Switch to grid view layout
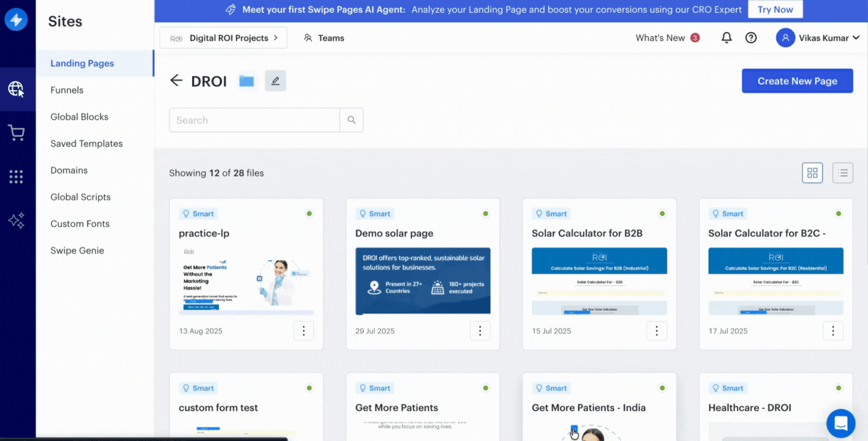This screenshot has width=868, height=441. coord(812,173)
